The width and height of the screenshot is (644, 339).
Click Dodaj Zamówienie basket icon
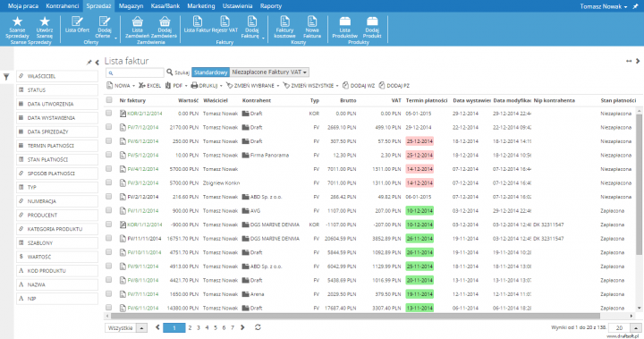(165, 21)
